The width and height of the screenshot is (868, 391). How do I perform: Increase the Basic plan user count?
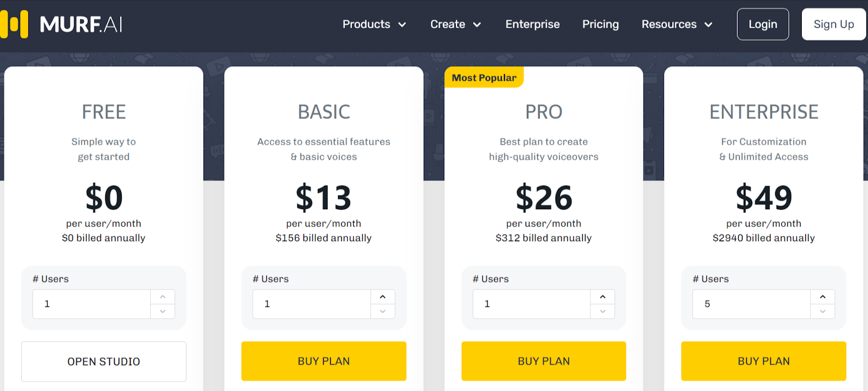pyautogui.click(x=382, y=297)
